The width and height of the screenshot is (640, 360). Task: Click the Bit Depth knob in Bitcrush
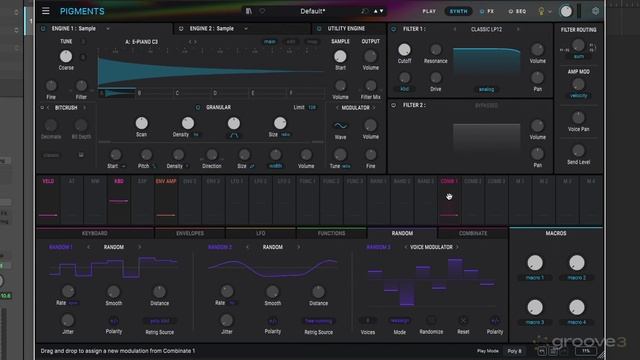point(81,125)
